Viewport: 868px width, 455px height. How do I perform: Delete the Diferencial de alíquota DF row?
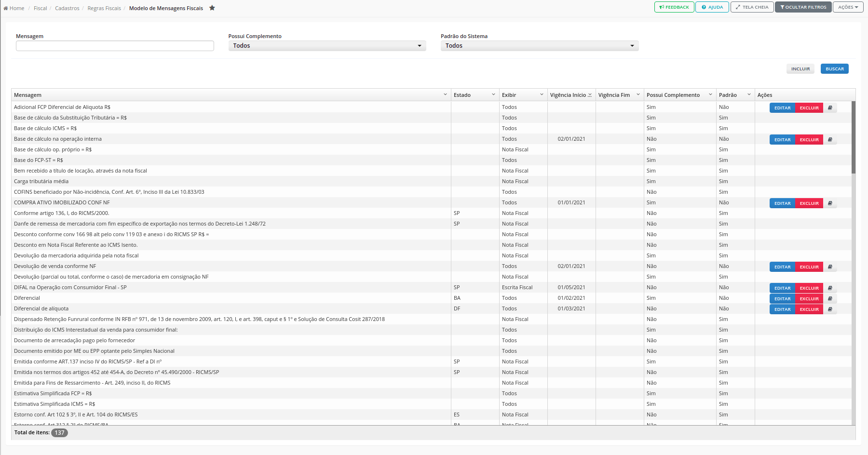tap(809, 309)
